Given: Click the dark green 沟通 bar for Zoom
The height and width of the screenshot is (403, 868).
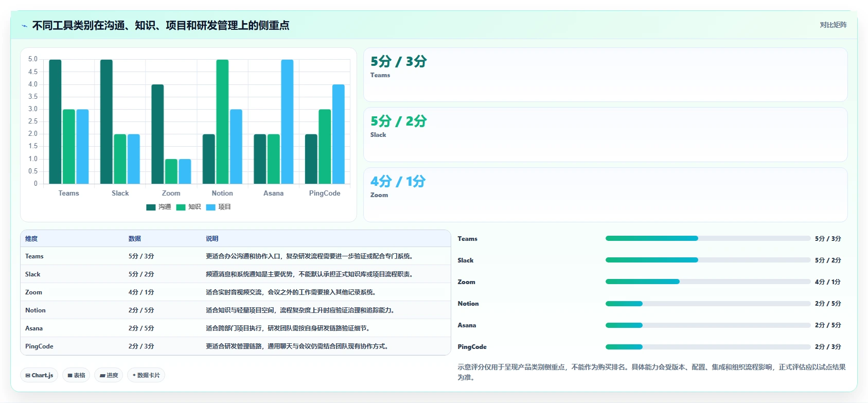Looking at the screenshot, I should 157,134.
